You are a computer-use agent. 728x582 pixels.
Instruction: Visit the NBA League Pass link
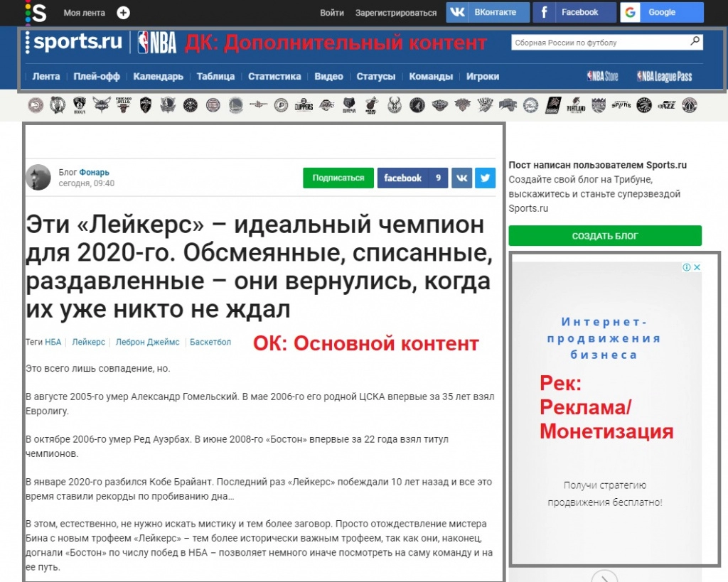coord(665,76)
